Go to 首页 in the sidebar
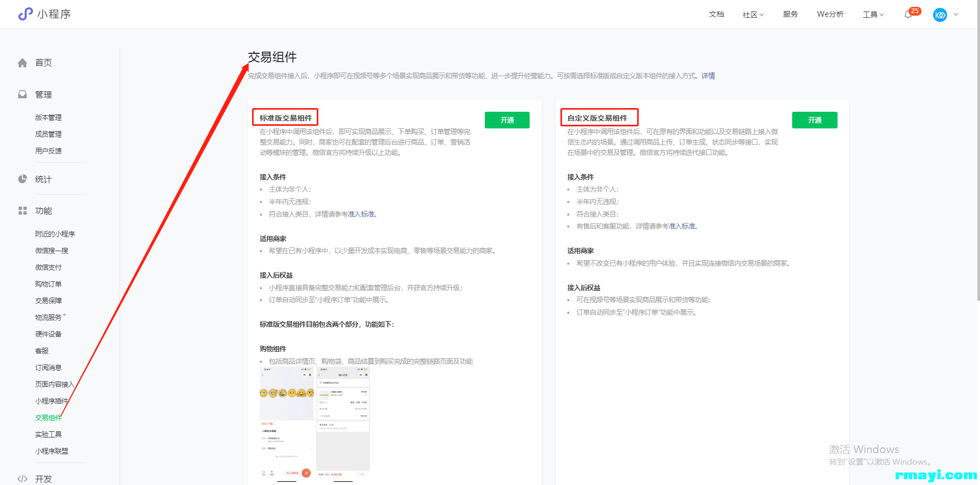Image resolution: width=980 pixels, height=485 pixels. pos(43,63)
